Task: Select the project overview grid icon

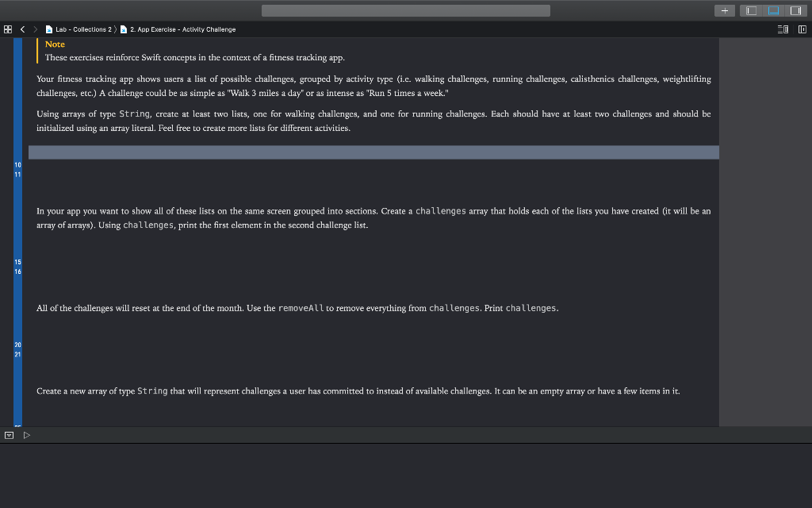Action: point(8,29)
